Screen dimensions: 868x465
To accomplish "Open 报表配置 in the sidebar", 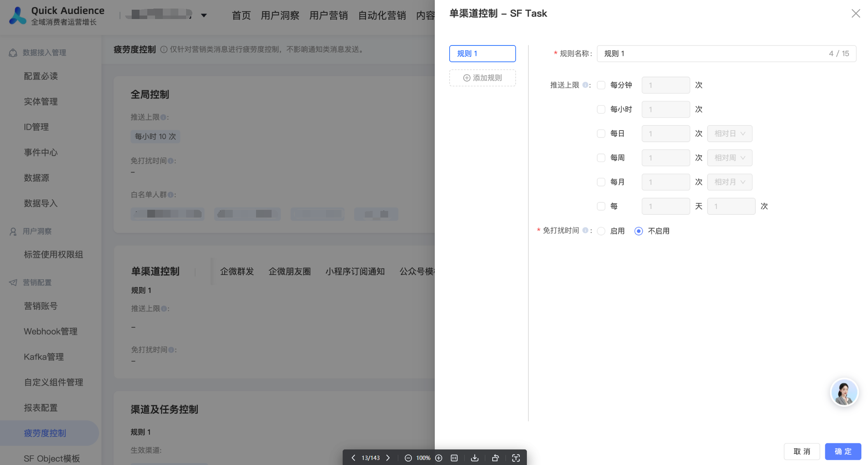I will click(x=41, y=408).
